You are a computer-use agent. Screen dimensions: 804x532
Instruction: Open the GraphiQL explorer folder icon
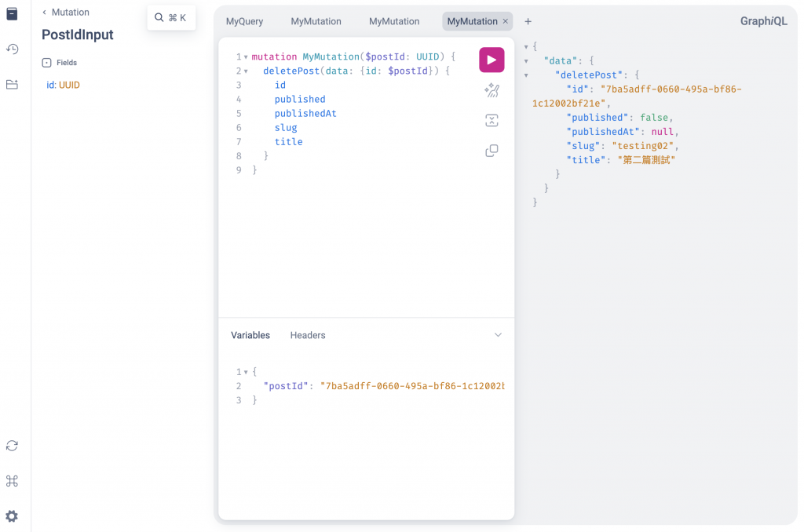(12, 85)
